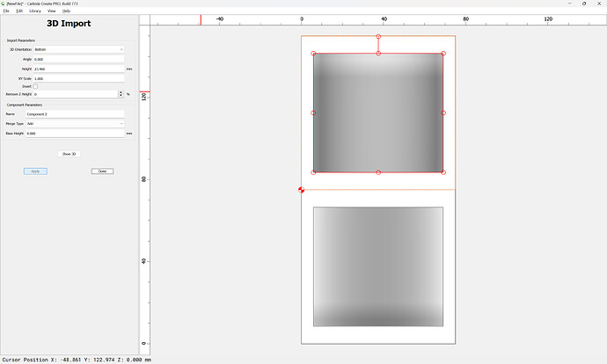Screen dimensions: 607x364
Task: Open the View menu
Action: [52, 11]
